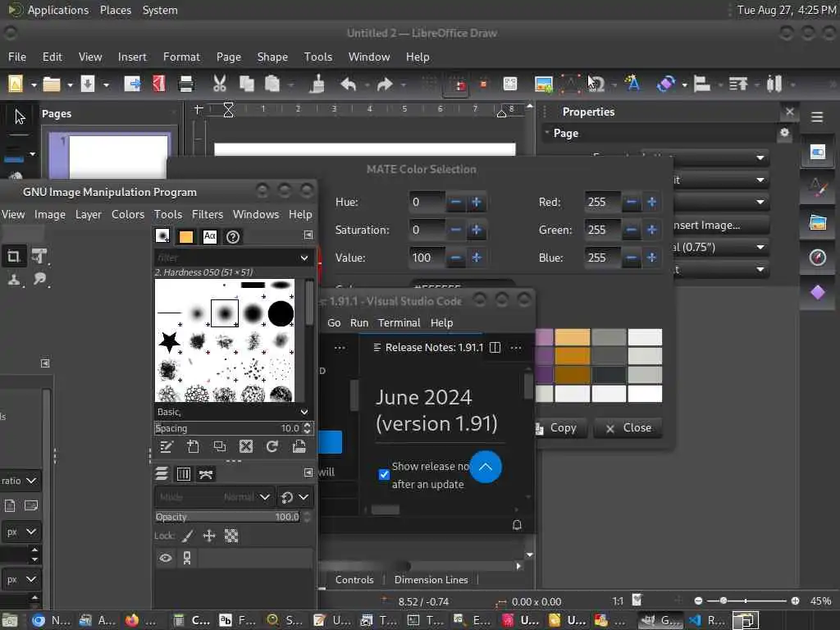Adjust the Opacity slider in GIMP layers
The image size is (840, 630).
(228, 517)
